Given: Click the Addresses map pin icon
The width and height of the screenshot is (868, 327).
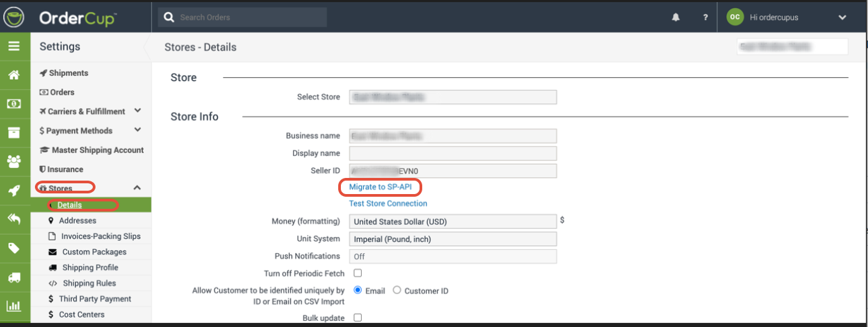Looking at the screenshot, I should [x=52, y=220].
